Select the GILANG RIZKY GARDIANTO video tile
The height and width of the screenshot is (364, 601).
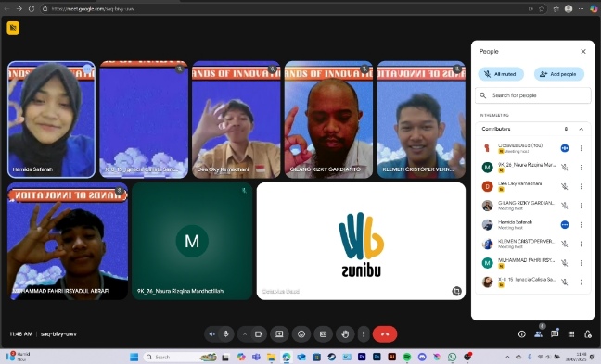click(x=328, y=119)
